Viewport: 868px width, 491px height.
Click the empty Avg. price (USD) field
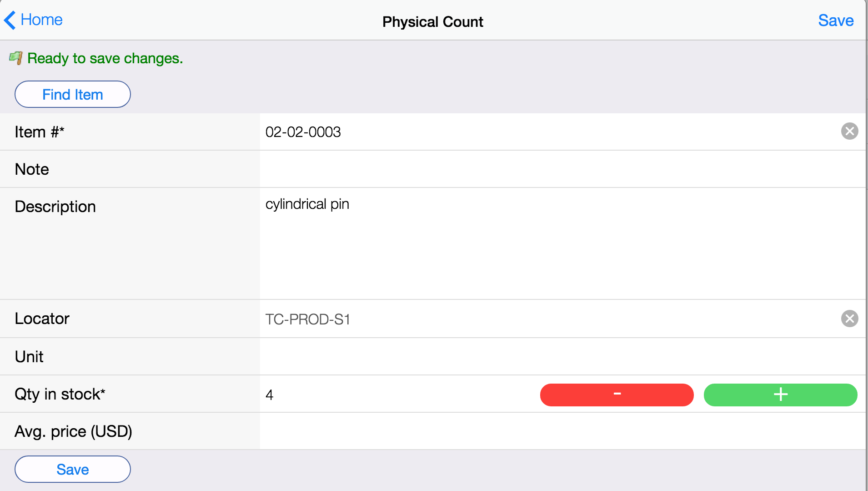[563, 431]
